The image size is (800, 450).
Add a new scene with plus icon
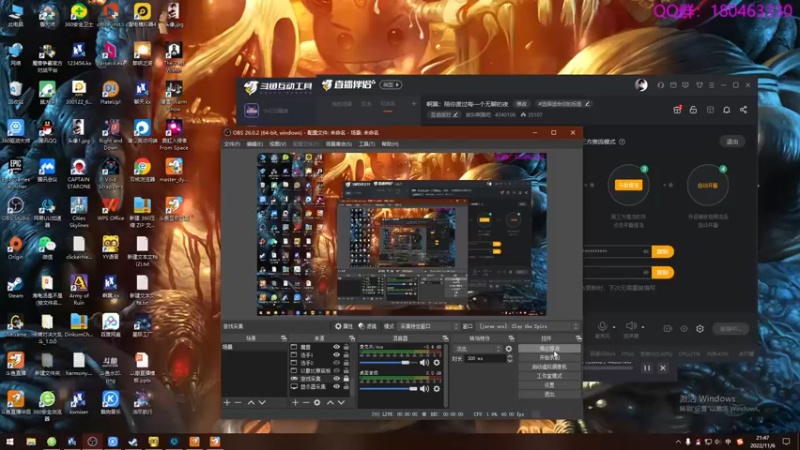click(227, 403)
